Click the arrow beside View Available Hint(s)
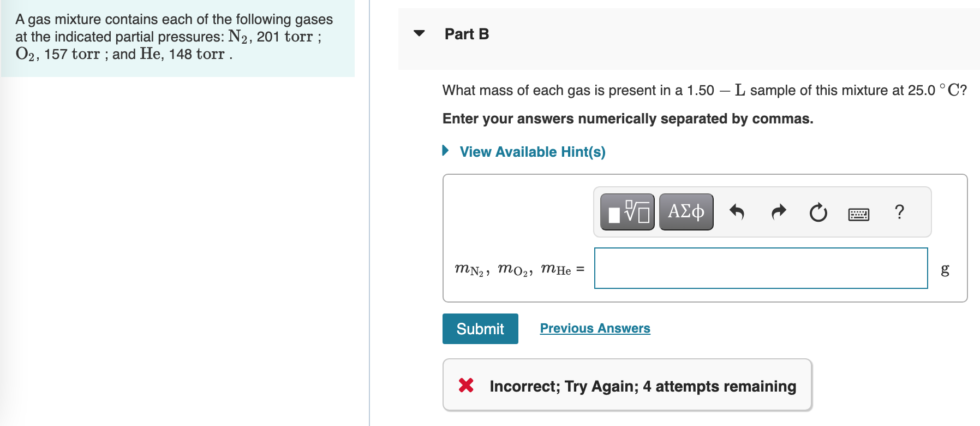The height and width of the screenshot is (426, 980). 445,151
